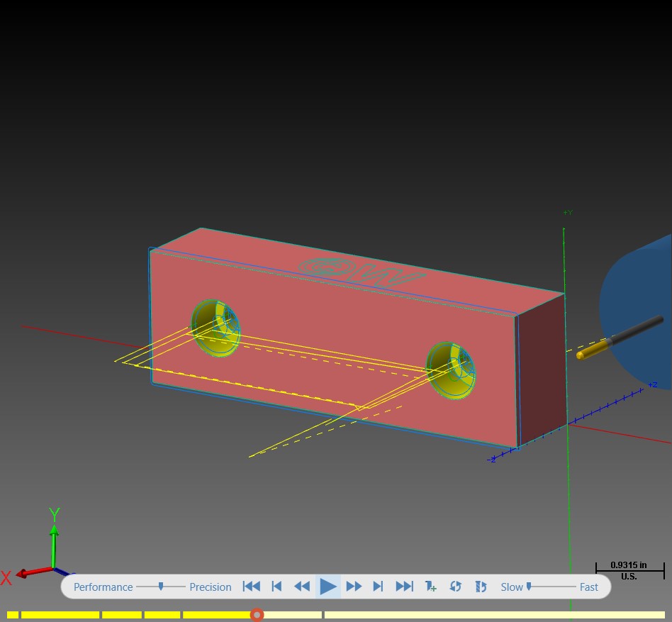Toggle loop playback with circular arrows icon

pos(456,587)
